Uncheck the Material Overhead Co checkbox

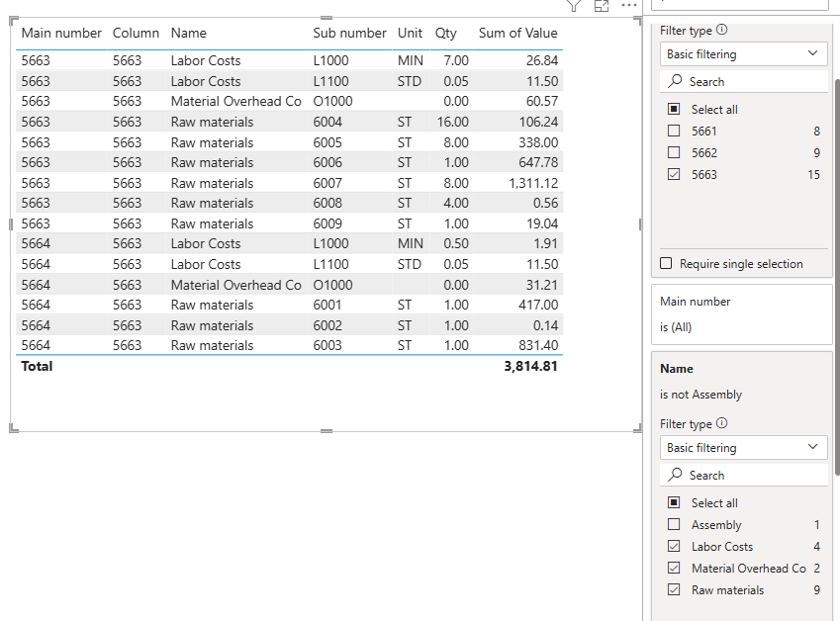click(x=674, y=568)
